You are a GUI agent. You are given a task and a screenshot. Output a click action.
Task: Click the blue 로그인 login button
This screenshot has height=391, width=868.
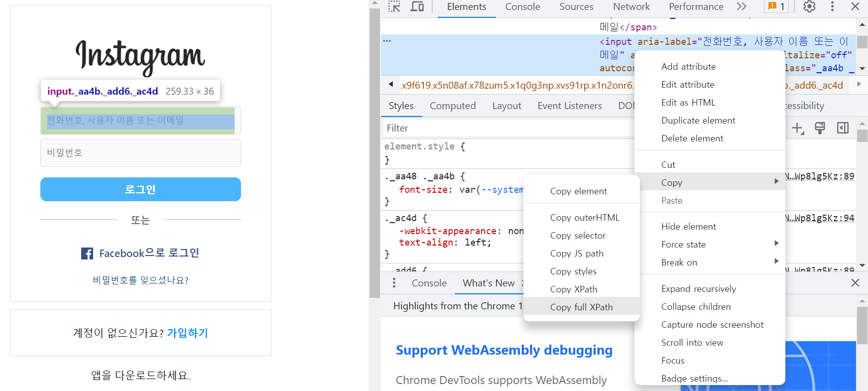pyautogui.click(x=140, y=189)
